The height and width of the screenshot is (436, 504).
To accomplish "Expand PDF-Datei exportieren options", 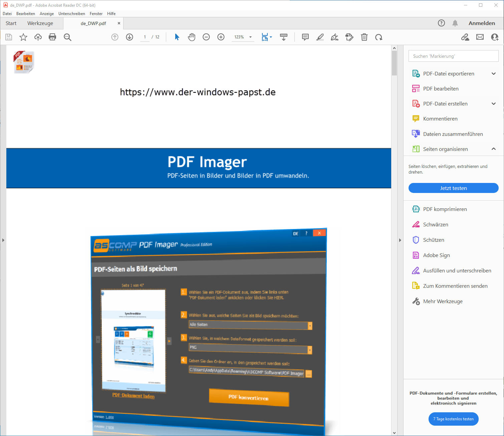I will pyautogui.click(x=494, y=74).
